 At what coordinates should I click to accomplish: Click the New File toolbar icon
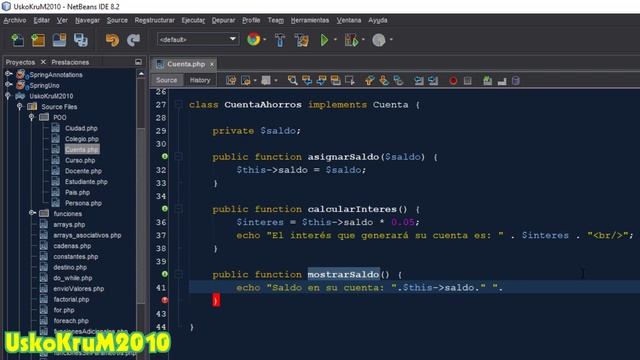tap(18, 40)
